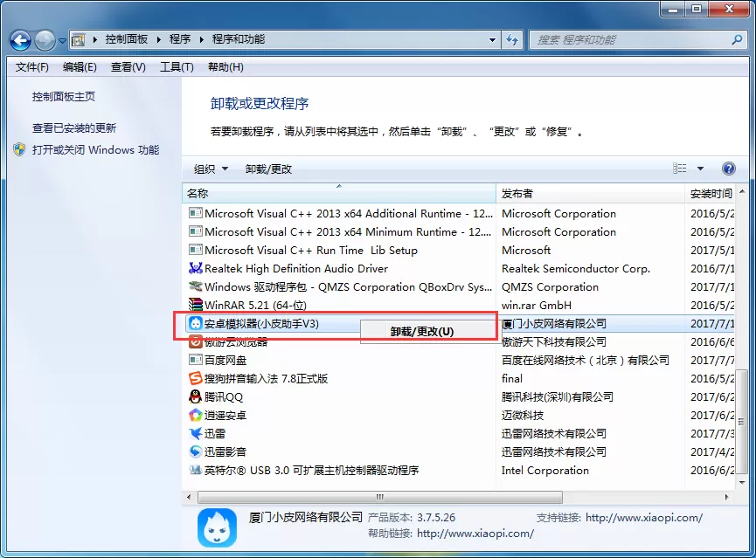Image resolution: width=756 pixels, height=558 pixels.
Task: Open 查看已安装的更新 link
Action: point(73,128)
